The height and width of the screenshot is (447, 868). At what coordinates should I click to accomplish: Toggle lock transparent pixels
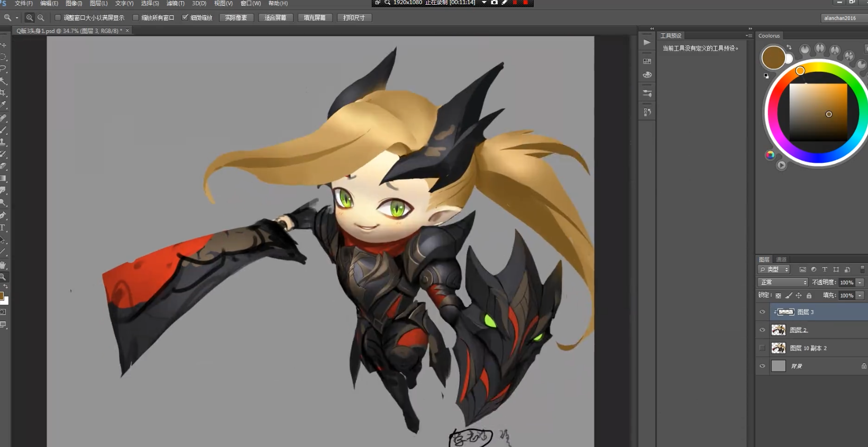tap(778, 295)
